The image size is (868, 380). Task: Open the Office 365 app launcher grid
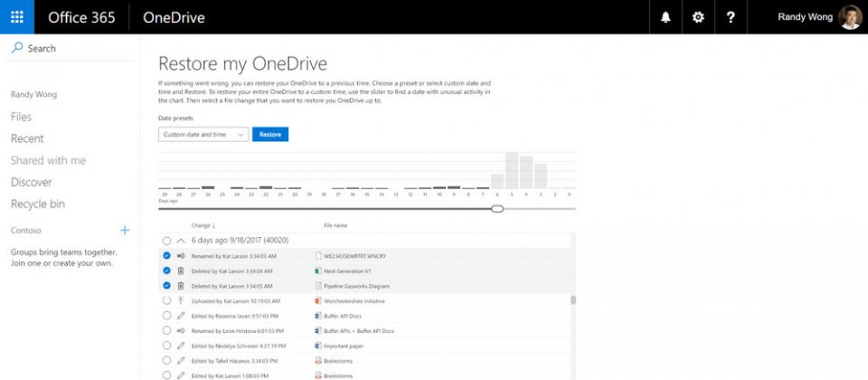coord(16,17)
